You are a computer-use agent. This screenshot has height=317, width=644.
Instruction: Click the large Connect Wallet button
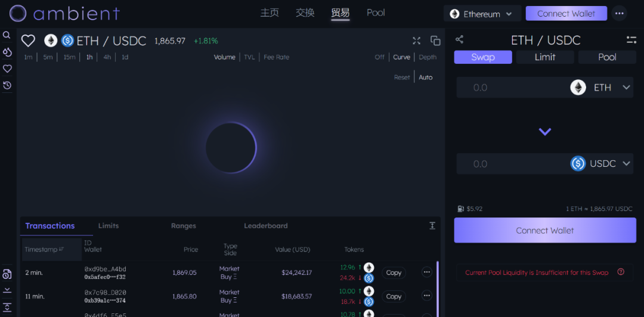coord(545,231)
